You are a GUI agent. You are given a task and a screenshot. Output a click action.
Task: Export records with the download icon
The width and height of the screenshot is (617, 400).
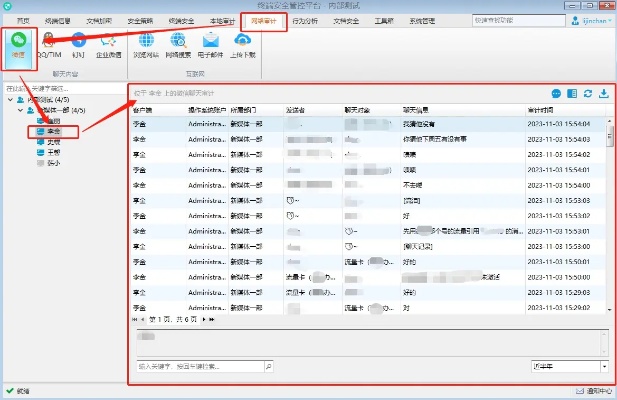point(604,94)
